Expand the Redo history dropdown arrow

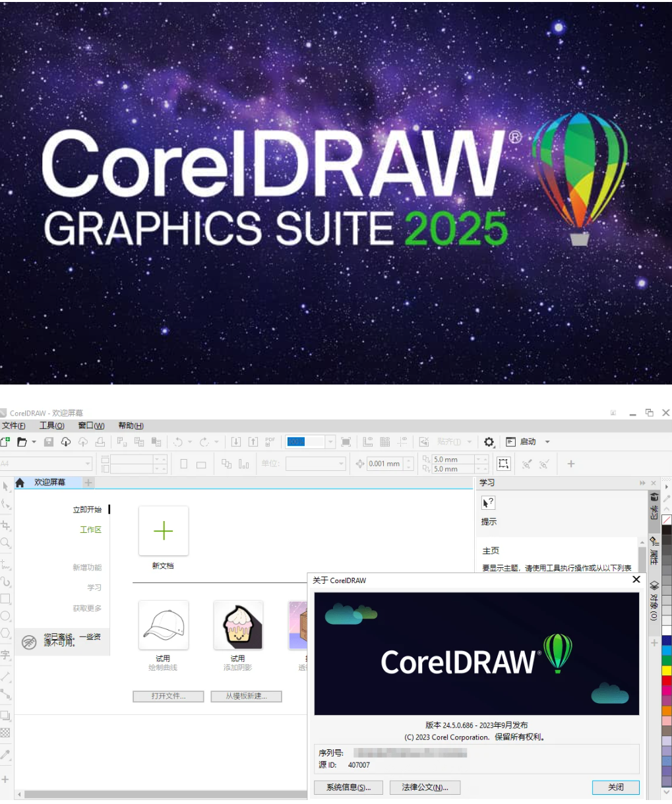pos(216,442)
